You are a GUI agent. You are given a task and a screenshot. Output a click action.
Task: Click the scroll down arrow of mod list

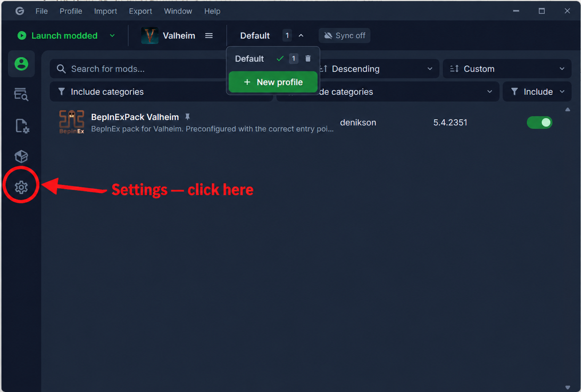pos(568,387)
